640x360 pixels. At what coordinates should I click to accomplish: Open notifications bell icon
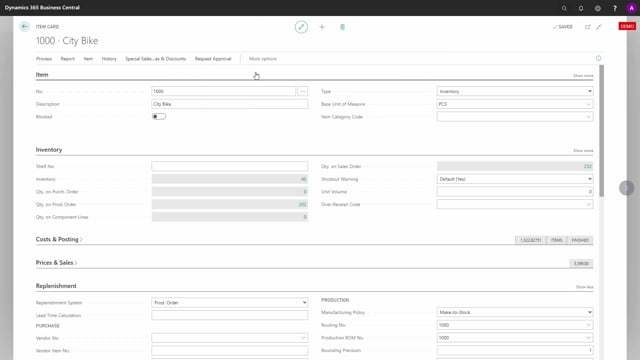[581, 8]
